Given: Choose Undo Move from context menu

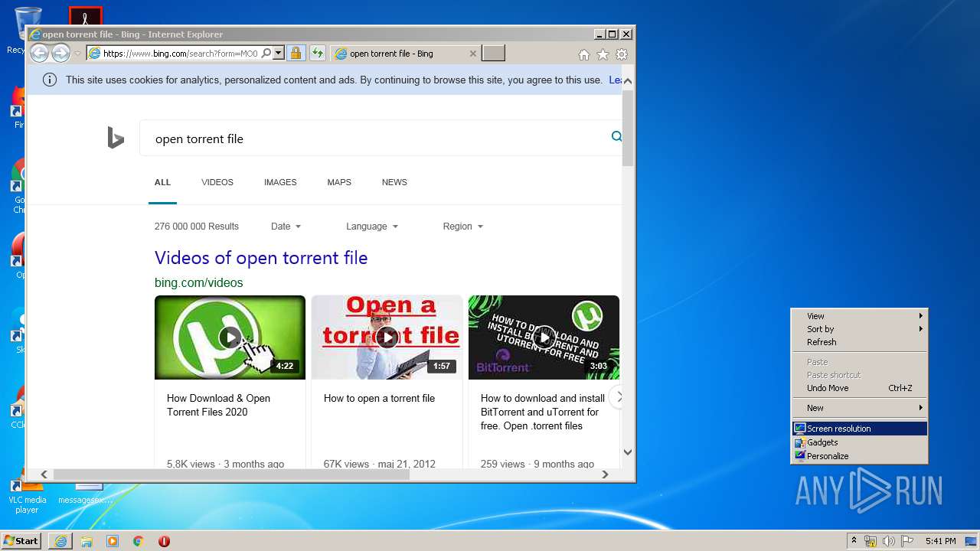Looking at the screenshot, I should click(859, 388).
